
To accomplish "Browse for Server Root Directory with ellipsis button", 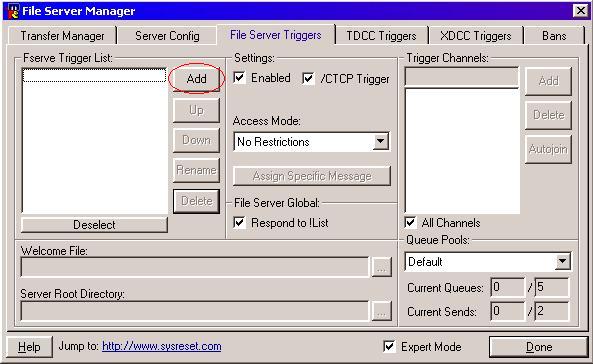I will [381, 311].
